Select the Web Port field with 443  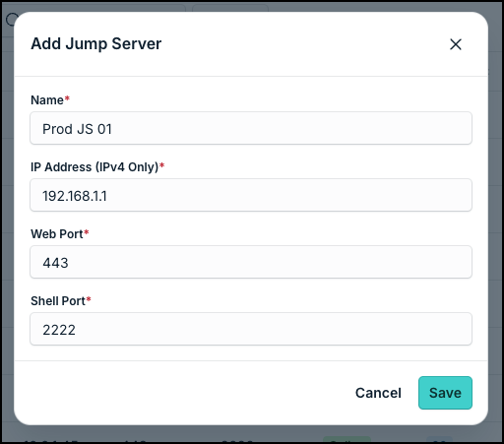(x=251, y=262)
